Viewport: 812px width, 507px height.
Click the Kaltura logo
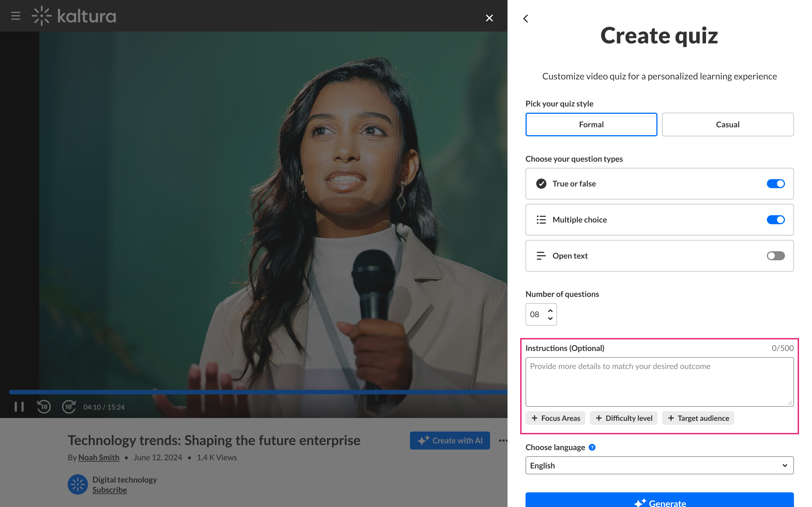point(74,16)
